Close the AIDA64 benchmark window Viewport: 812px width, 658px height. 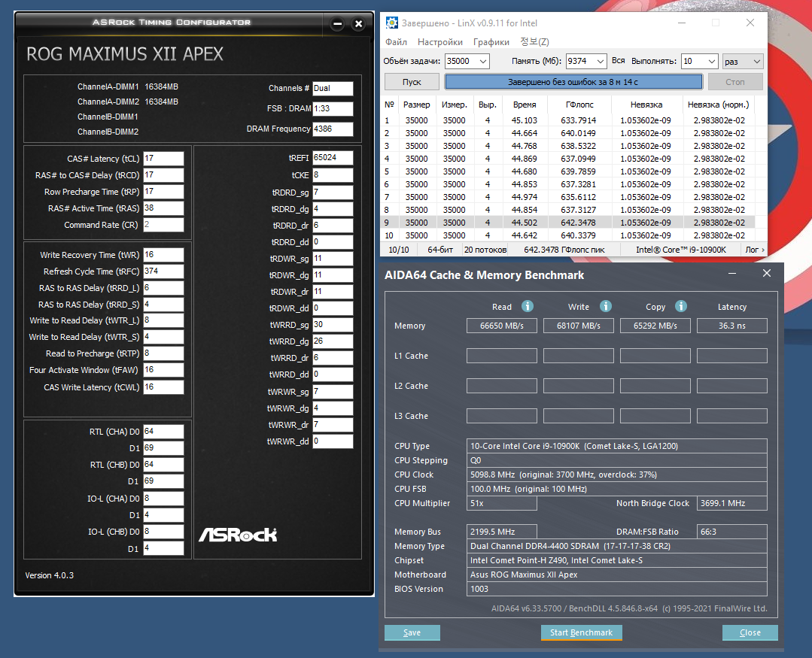pyautogui.click(x=766, y=273)
